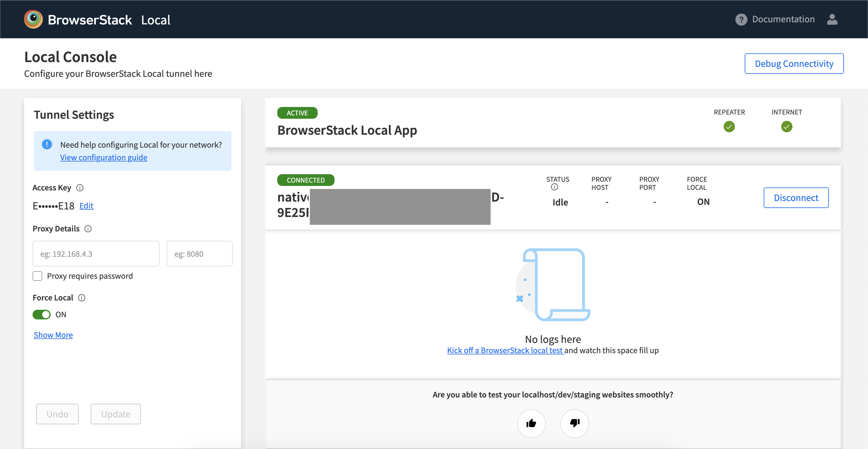Click the Documentation help question icon
This screenshot has height=449, width=868.
click(741, 20)
